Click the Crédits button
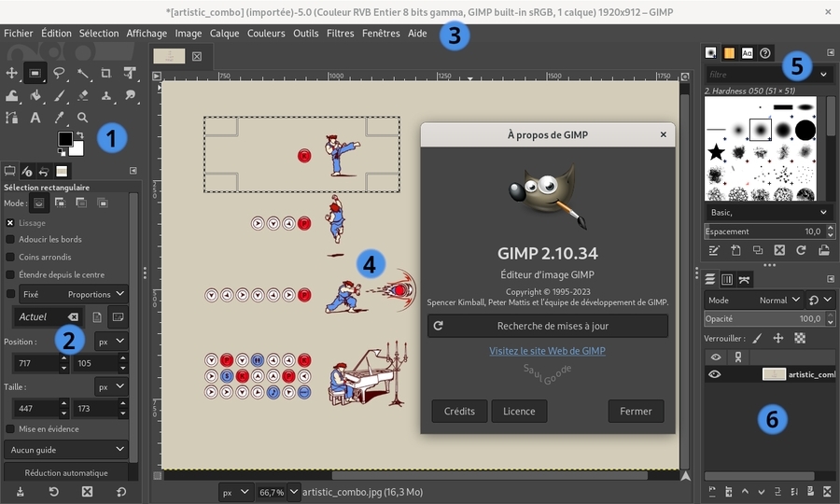 pos(459,412)
